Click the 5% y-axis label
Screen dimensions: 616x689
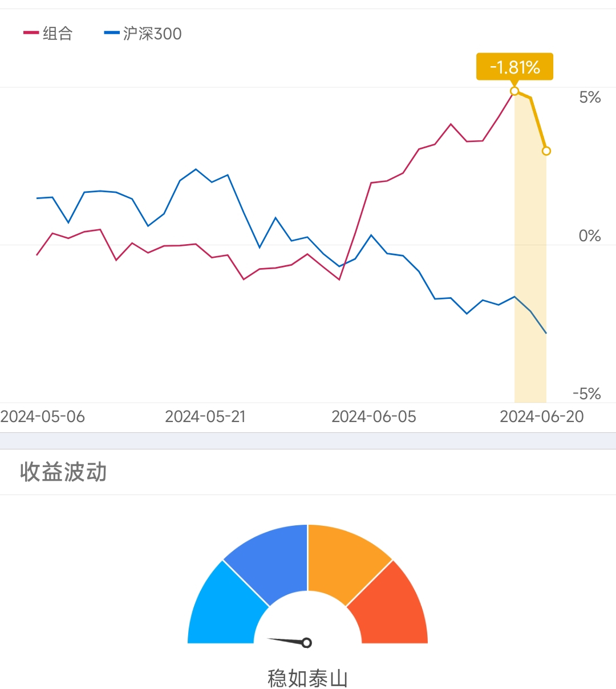590,98
